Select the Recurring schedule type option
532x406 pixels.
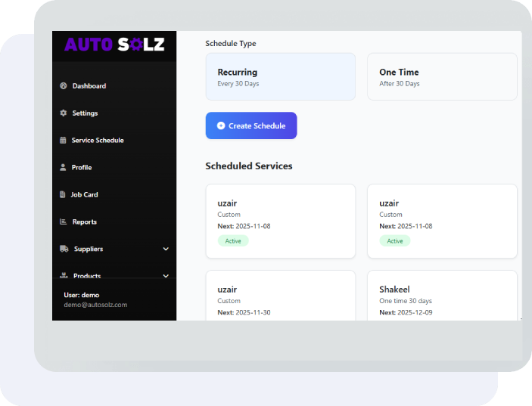pos(280,77)
